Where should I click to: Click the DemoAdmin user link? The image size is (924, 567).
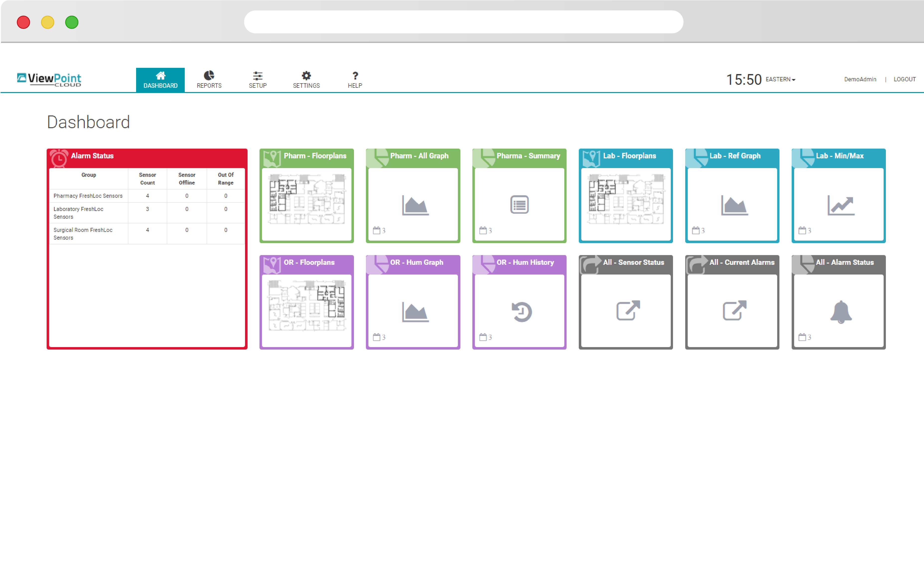click(860, 80)
